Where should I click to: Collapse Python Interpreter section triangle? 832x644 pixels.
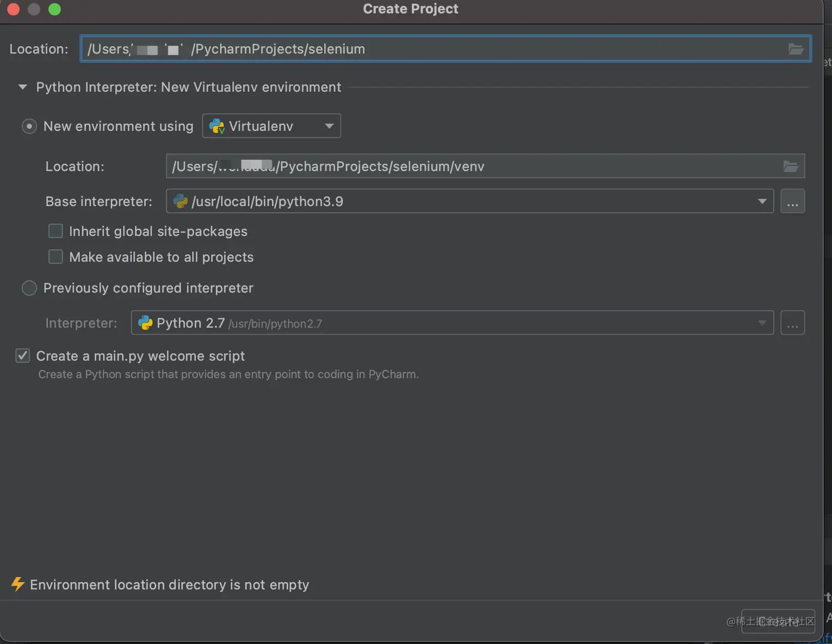[x=23, y=87]
